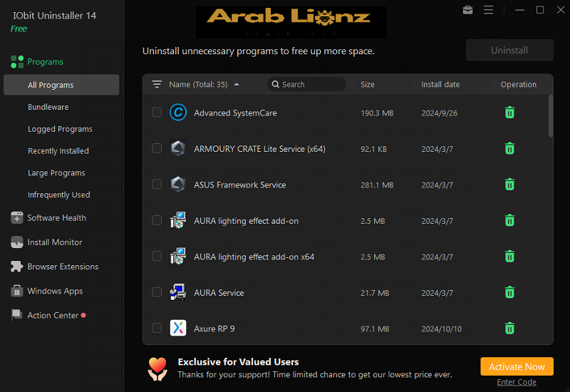Tick checkbox for AURA lighting effect add-on x64
The width and height of the screenshot is (570, 392).
[157, 257]
